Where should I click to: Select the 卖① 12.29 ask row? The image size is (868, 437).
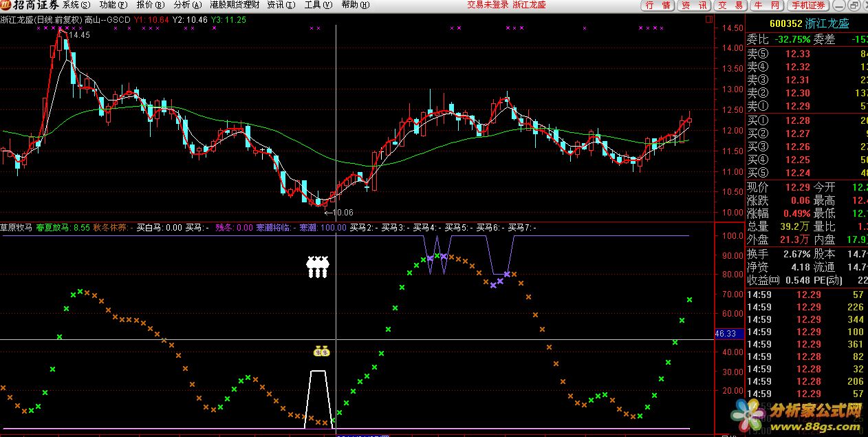(807, 106)
